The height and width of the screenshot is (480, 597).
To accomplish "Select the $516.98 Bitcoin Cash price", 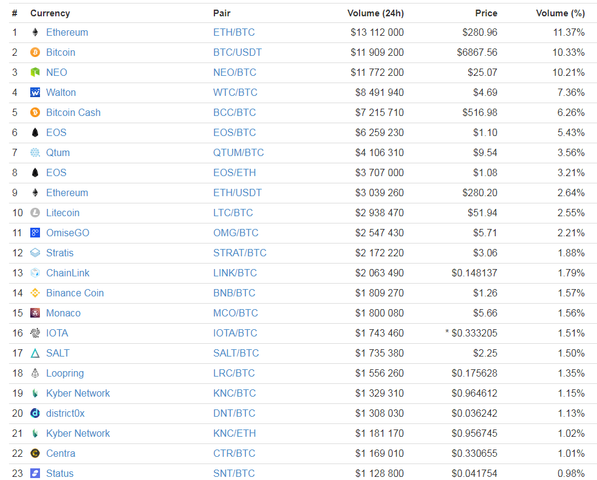I will click(480, 112).
